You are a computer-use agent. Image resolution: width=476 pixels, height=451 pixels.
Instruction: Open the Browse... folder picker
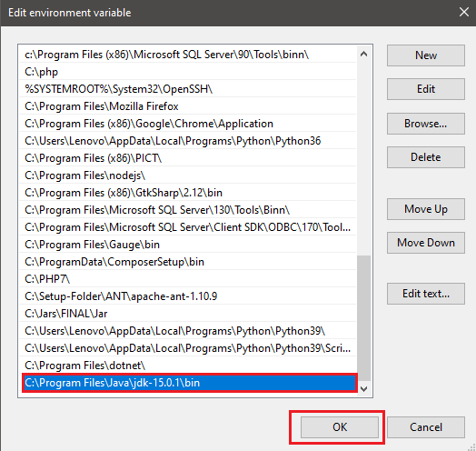426,124
